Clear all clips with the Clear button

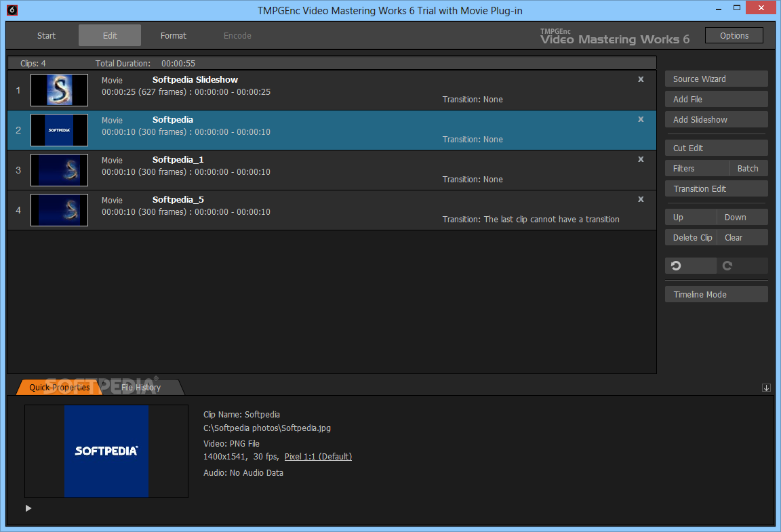(742, 238)
